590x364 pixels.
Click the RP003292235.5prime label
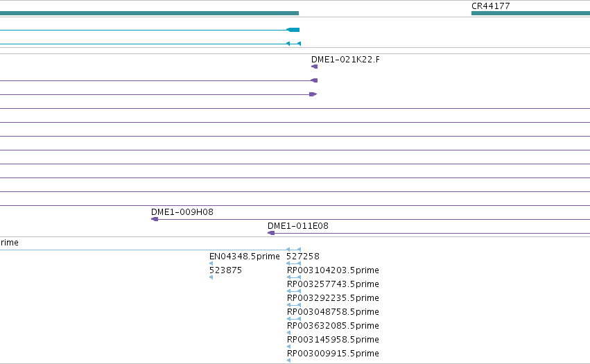333,298
